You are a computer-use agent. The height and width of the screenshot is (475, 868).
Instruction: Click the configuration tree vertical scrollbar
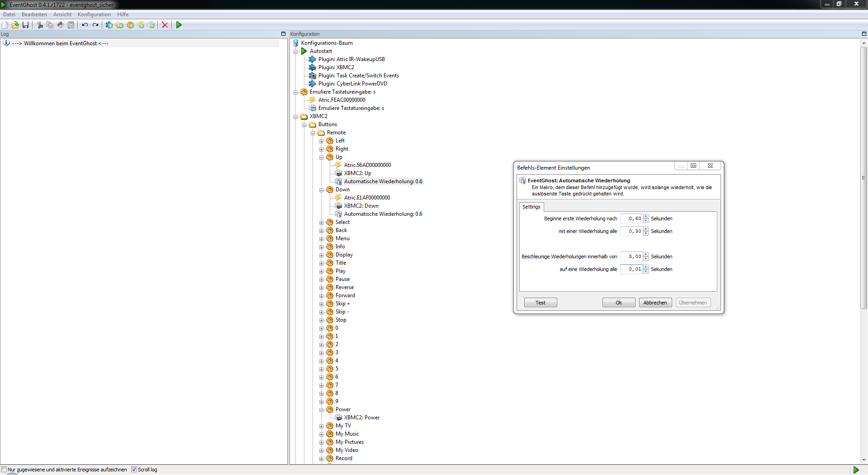pos(864,178)
